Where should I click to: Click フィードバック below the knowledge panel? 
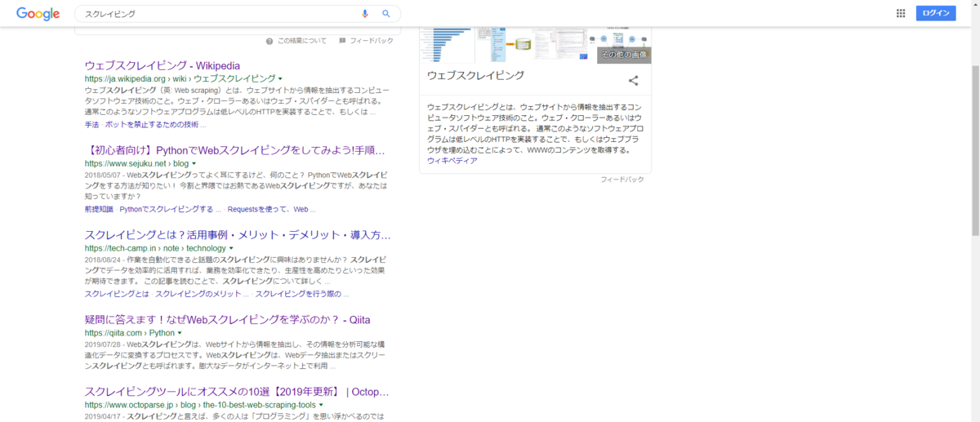(x=621, y=179)
